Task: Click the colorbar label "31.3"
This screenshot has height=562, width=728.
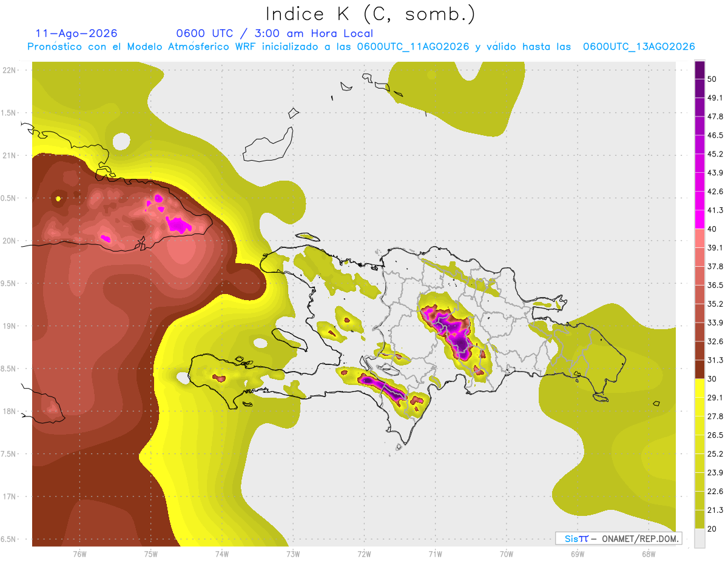Action: pyautogui.click(x=715, y=360)
